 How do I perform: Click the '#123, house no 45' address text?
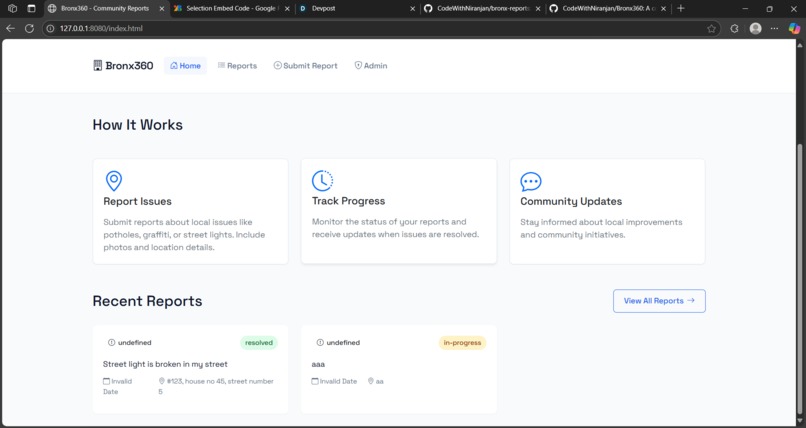(216, 386)
